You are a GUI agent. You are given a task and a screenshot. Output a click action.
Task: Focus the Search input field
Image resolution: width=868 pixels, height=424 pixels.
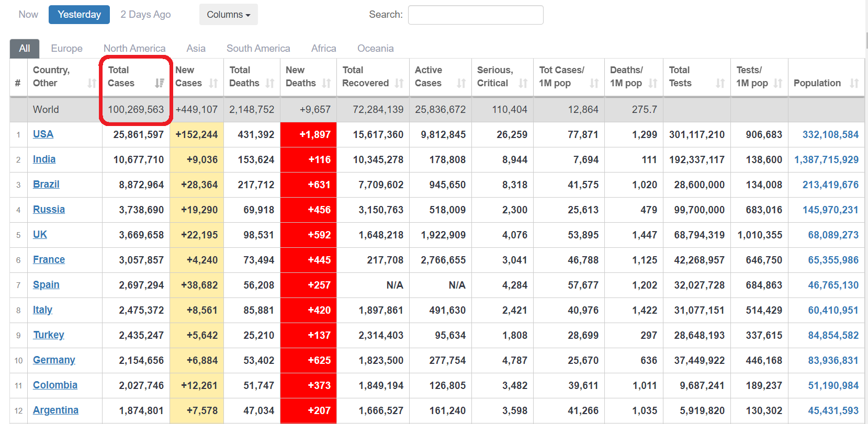click(x=476, y=15)
